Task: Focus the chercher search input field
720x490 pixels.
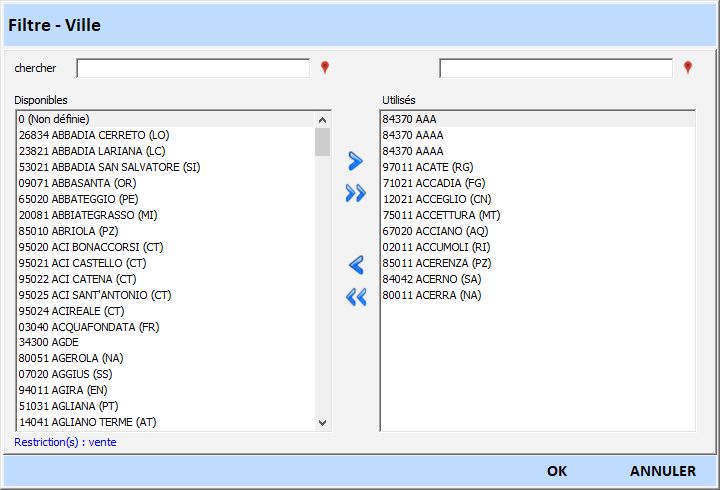Action: (x=193, y=68)
